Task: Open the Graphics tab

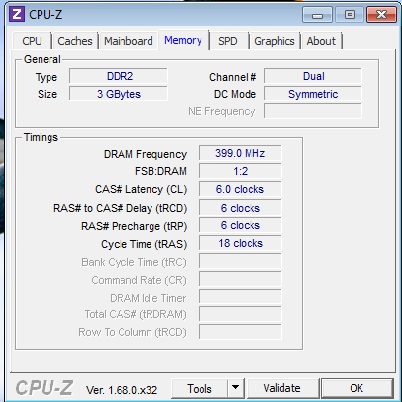Action: point(274,41)
